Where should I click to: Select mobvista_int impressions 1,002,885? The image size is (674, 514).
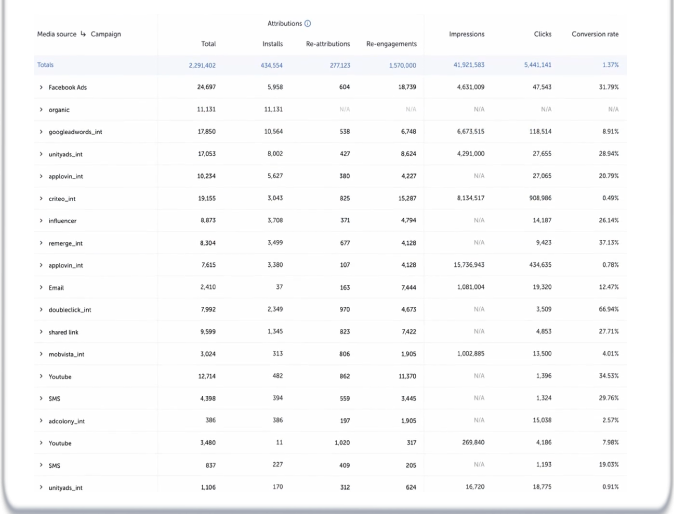pyautogui.click(x=471, y=354)
